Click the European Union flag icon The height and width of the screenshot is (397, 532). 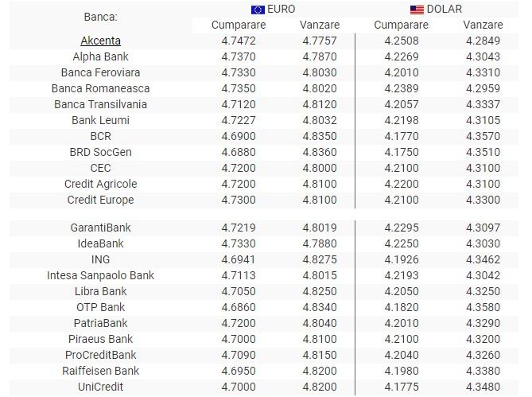(258, 10)
